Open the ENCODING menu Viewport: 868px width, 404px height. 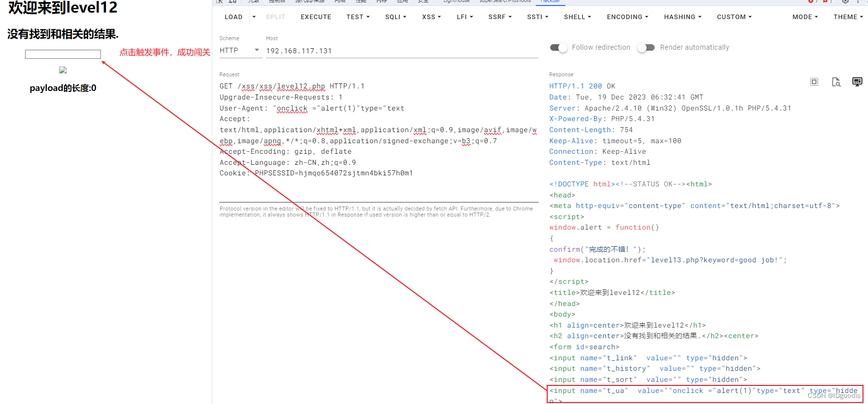point(628,17)
